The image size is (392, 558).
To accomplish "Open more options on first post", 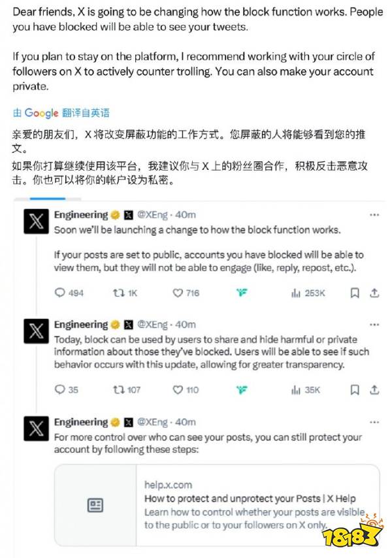I will [x=374, y=215].
